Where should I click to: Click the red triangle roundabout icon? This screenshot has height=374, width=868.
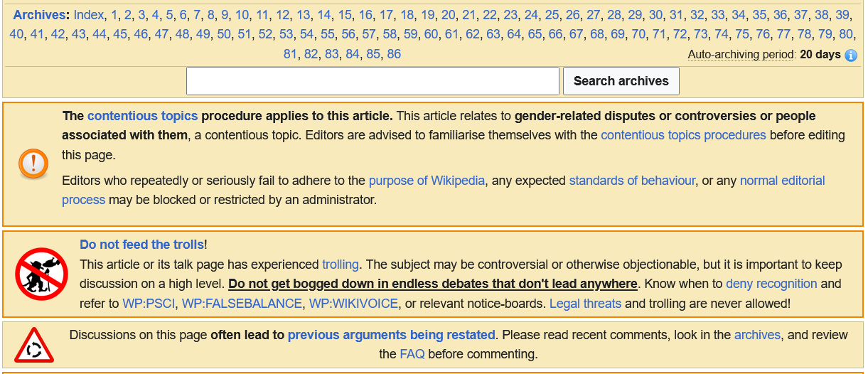(x=34, y=345)
